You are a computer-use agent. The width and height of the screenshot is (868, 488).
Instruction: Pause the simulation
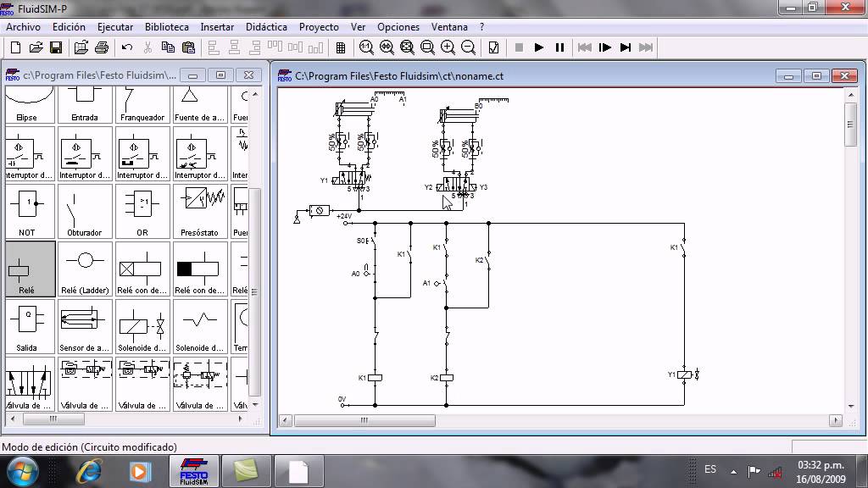pyautogui.click(x=559, y=47)
